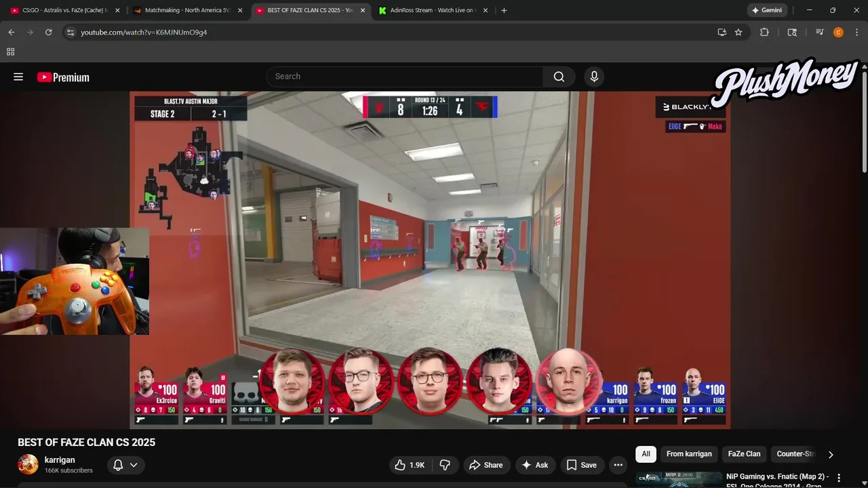
Task: Open the NiP Gaming vs. Fnatic thumbnail
Action: pos(679,480)
